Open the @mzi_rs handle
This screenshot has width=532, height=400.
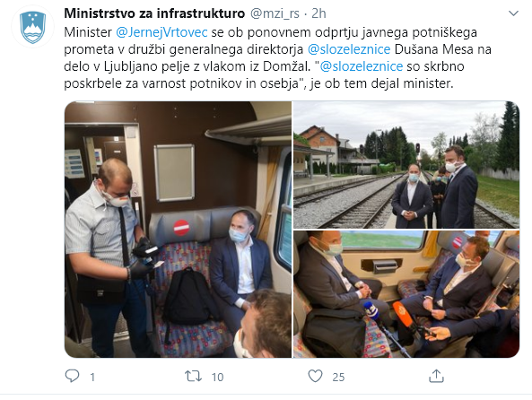pos(275,14)
